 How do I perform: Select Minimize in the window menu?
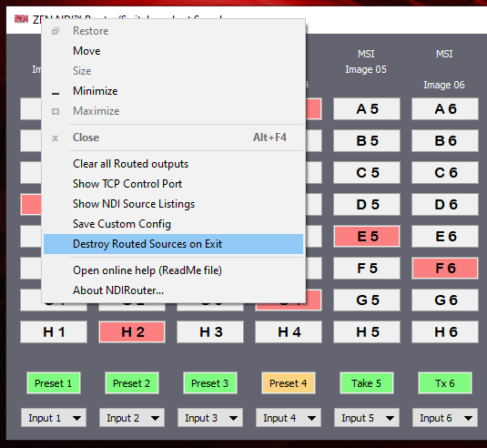coord(173,91)
